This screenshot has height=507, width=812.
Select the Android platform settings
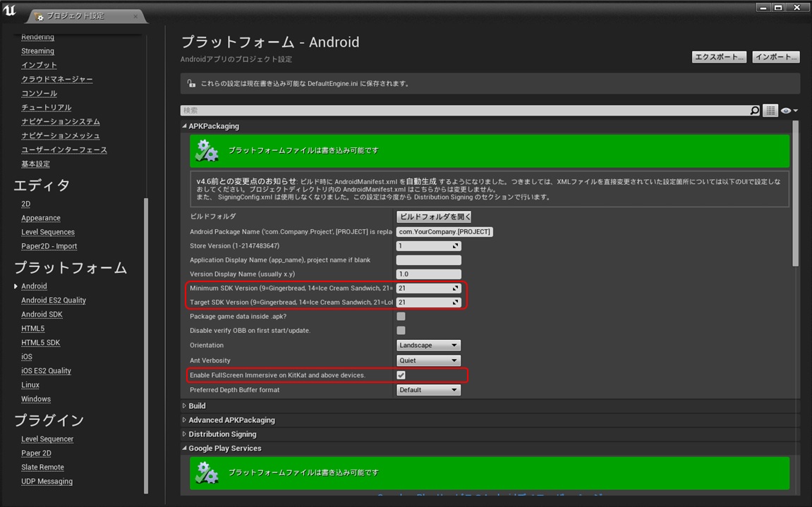pos(34,286)
